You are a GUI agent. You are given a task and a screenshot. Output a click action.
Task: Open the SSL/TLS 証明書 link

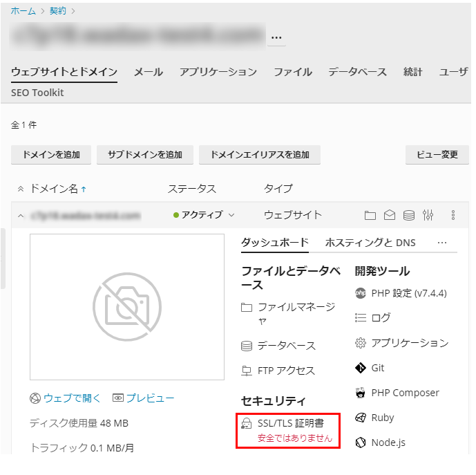[x=291, y=423]
